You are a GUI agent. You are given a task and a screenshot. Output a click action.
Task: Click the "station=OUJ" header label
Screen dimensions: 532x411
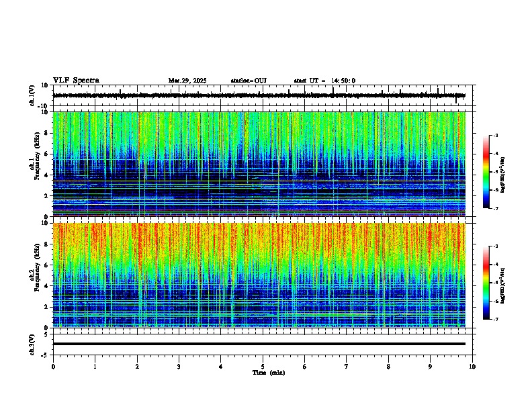point(249,81)
